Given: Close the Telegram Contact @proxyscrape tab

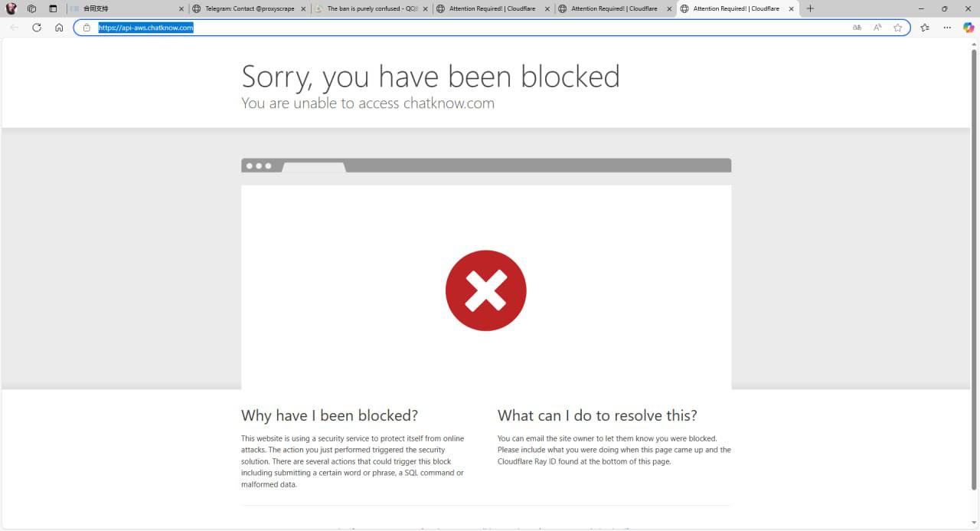Looking at the screenshot, I should point(303,8).
